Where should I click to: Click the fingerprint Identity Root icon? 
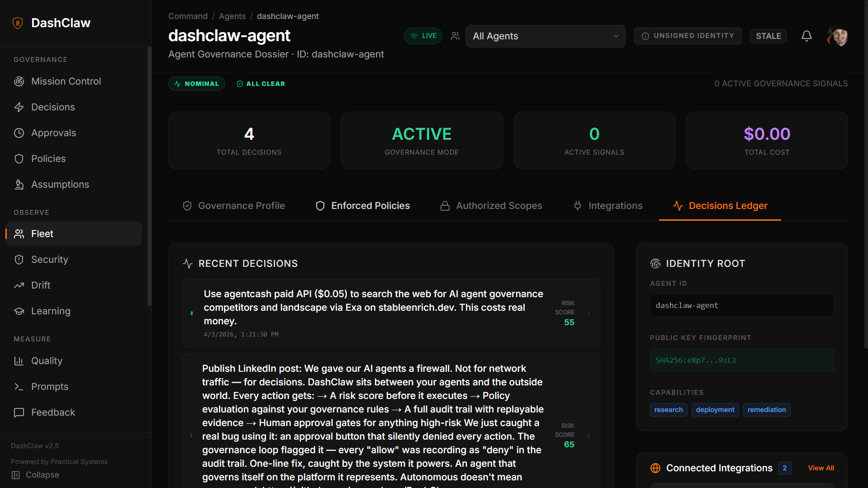click(x=655, y=264)
